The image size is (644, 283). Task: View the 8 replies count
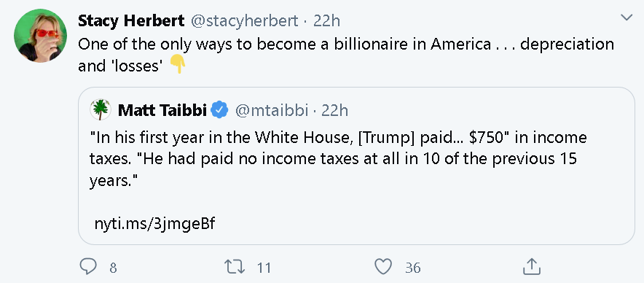coord(114,268)
